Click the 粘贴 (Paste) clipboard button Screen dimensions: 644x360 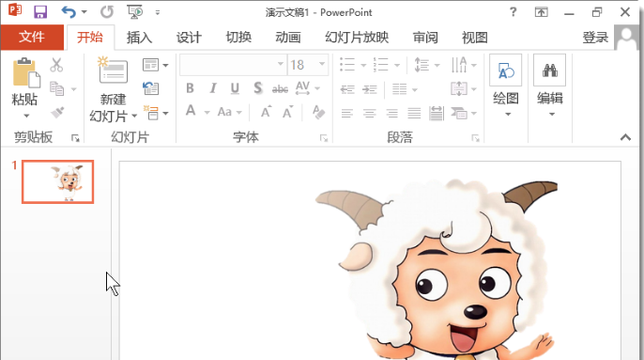pos(25,73)
